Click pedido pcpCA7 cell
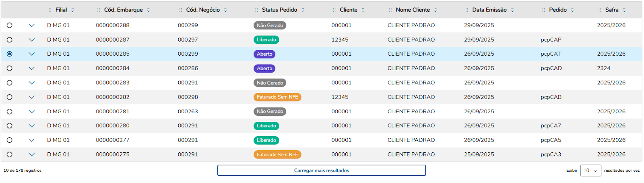The image size is (644, 183). click(551, 126)
